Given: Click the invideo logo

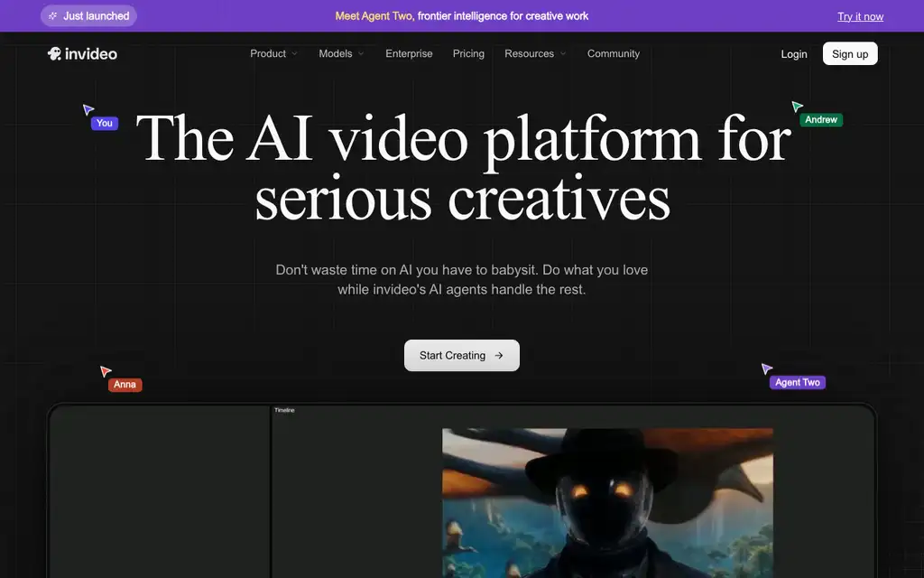Looking at the screenshot, I should coord(82,53).
